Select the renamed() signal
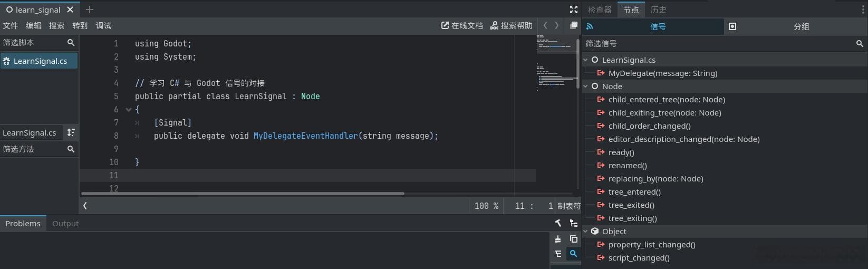 point(628,166)
